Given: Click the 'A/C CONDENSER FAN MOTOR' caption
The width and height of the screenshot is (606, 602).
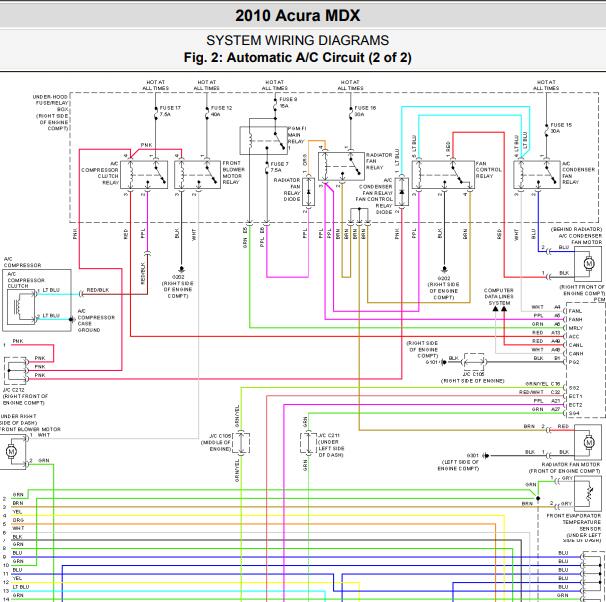Looking at the screenshot, I should [580, 239].
